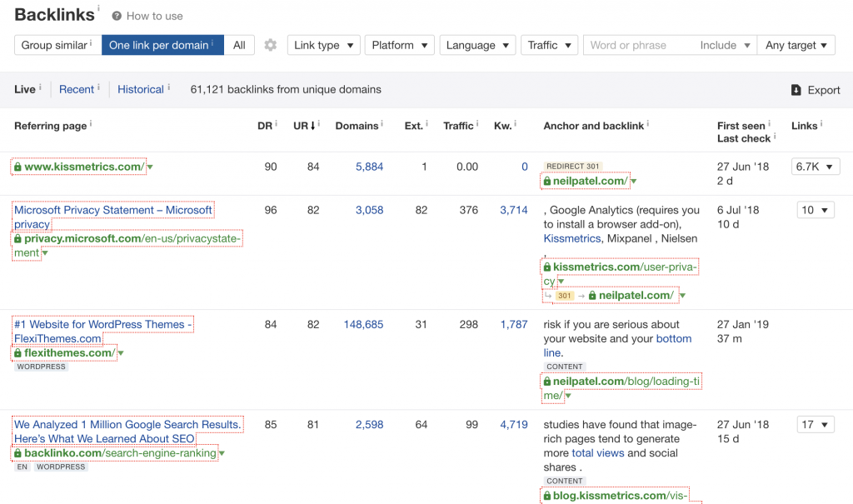853x504 pixels.
Task: Open the 6.7K links dropdown
Action: [815, 167]
